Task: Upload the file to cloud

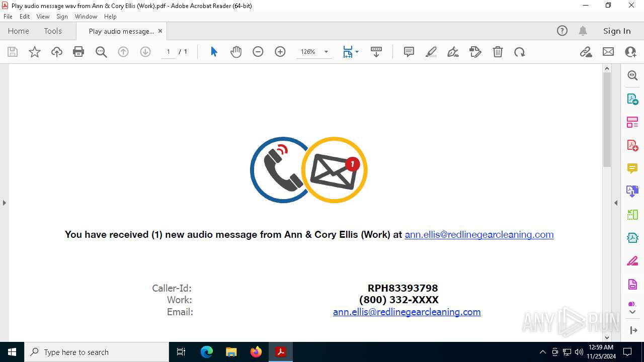Action: (x=57, y=52)
